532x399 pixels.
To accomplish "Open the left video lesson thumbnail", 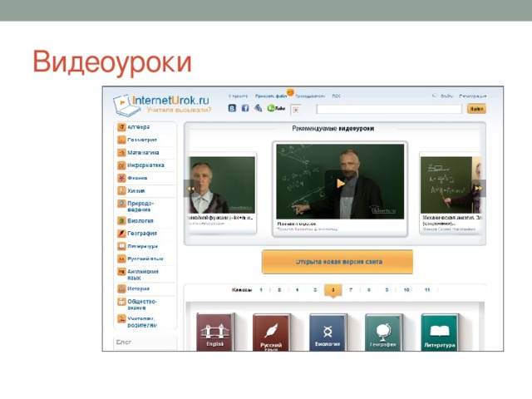I will pos(222,185).
